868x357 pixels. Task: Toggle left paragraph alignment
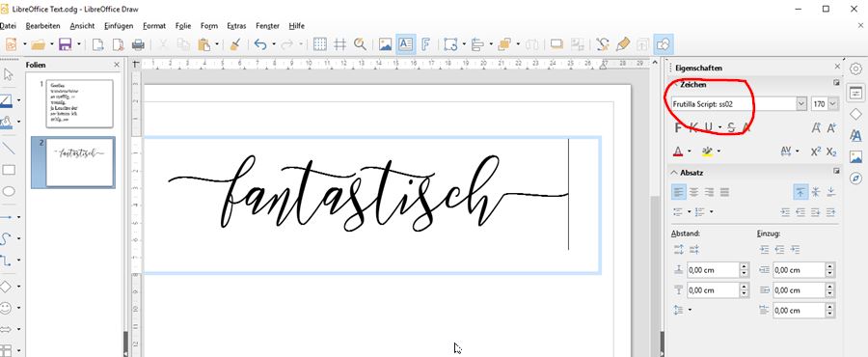tap(679, 192)
